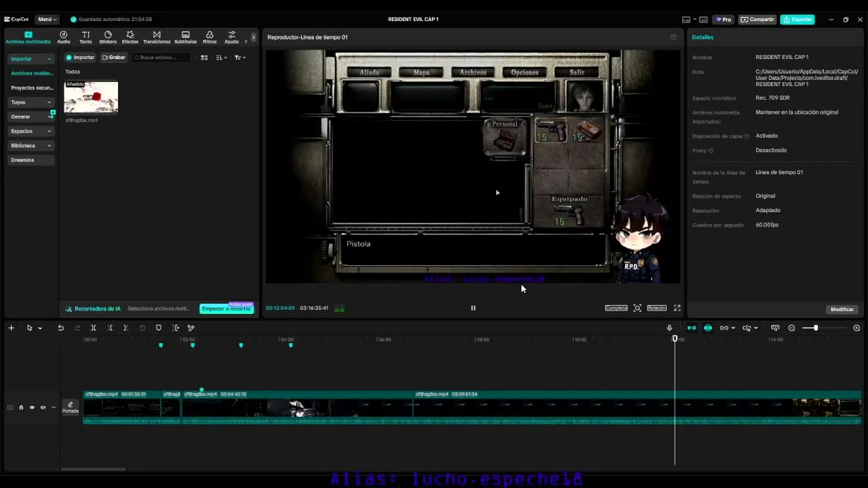Expand the Generar section
This screenshot has width=868, height=488.
31,117
